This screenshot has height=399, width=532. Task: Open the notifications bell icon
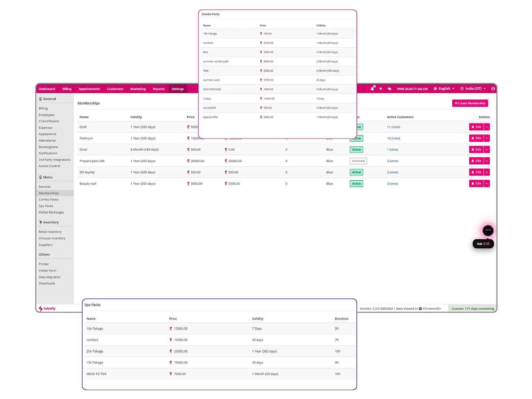click(372, 89)
